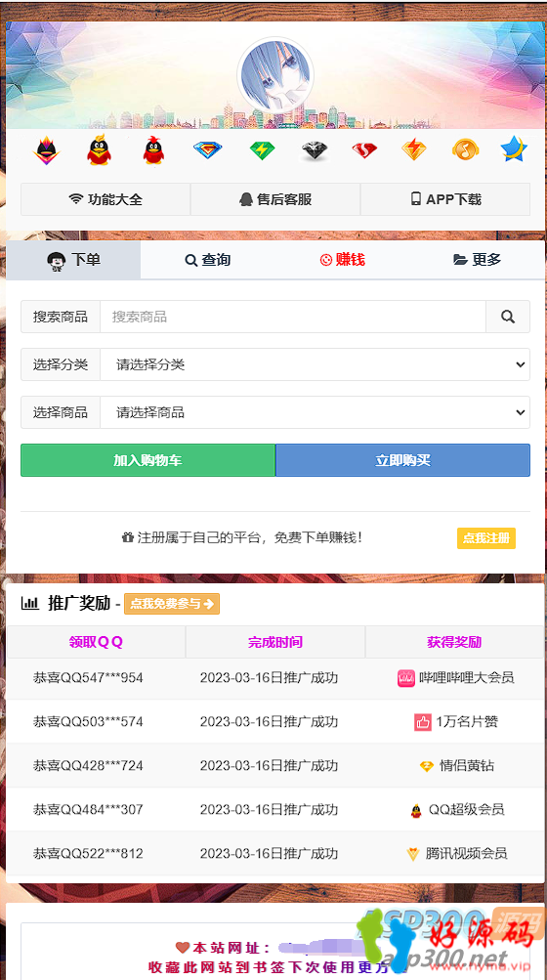Click the 搜索商品 label

tap(61, 317)
